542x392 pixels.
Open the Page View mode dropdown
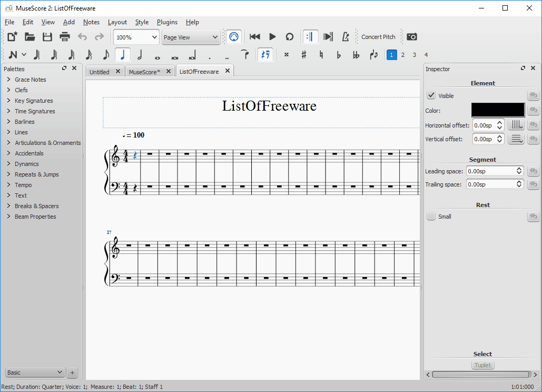191,37
